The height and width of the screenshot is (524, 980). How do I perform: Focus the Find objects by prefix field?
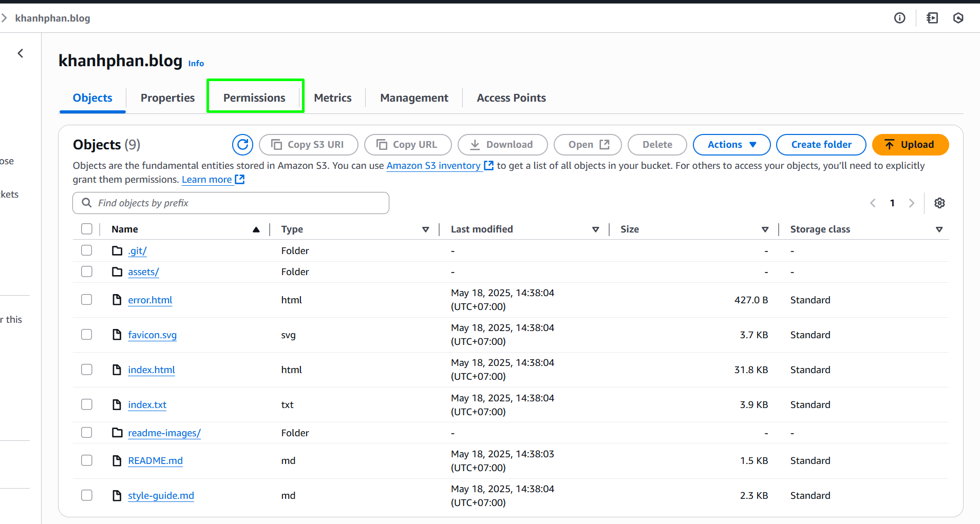(x=231, y=203)
